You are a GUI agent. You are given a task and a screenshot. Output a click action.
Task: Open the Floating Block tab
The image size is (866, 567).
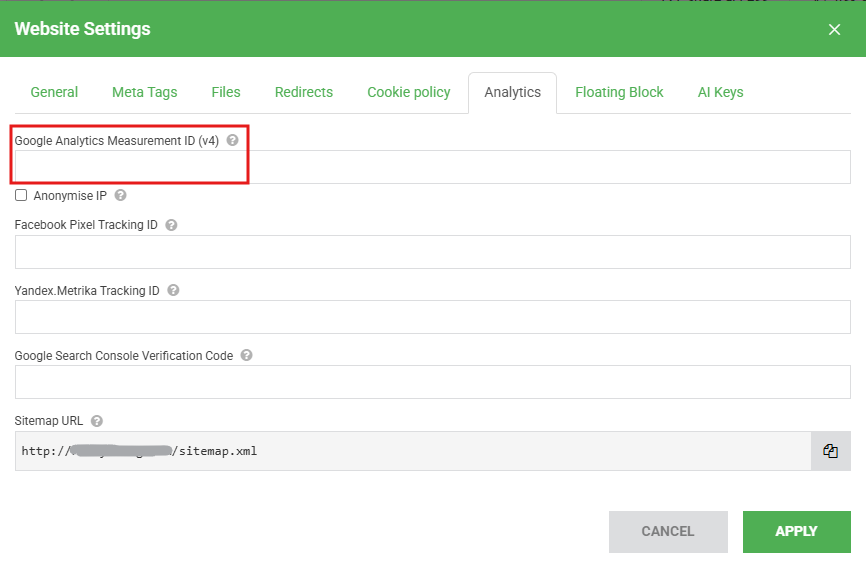[619, 92]
